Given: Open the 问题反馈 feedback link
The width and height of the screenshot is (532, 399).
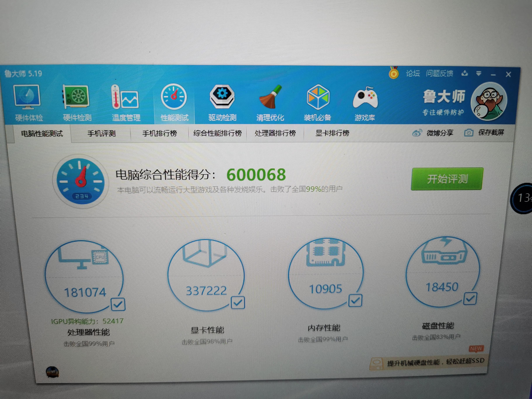Looking at the screenshot, I should [439, 73].
